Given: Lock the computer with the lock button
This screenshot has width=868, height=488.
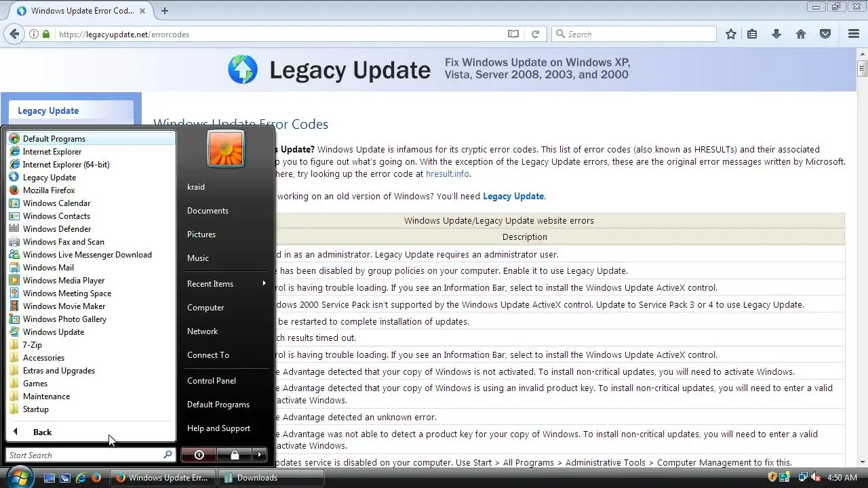Looking at the screenshot, I should tap(235, 455).
